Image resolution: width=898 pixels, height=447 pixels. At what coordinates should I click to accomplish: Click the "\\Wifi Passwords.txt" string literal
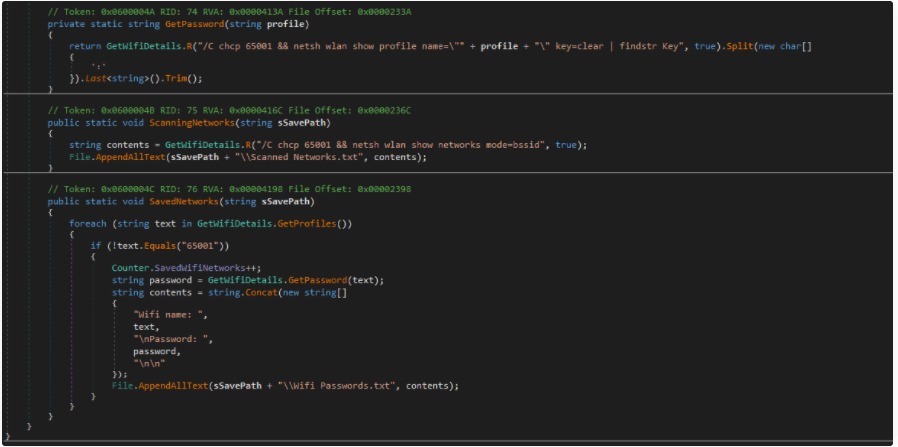pos(338,385)
